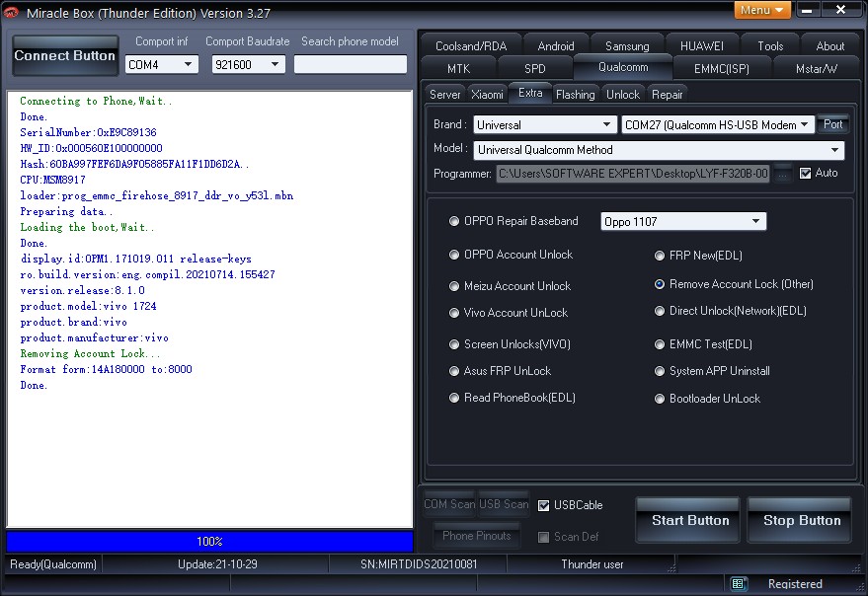Select Direct Unlock(Network)(EDL) option
The width and height of the screenshot is (868, 596).
coord(660,311)
